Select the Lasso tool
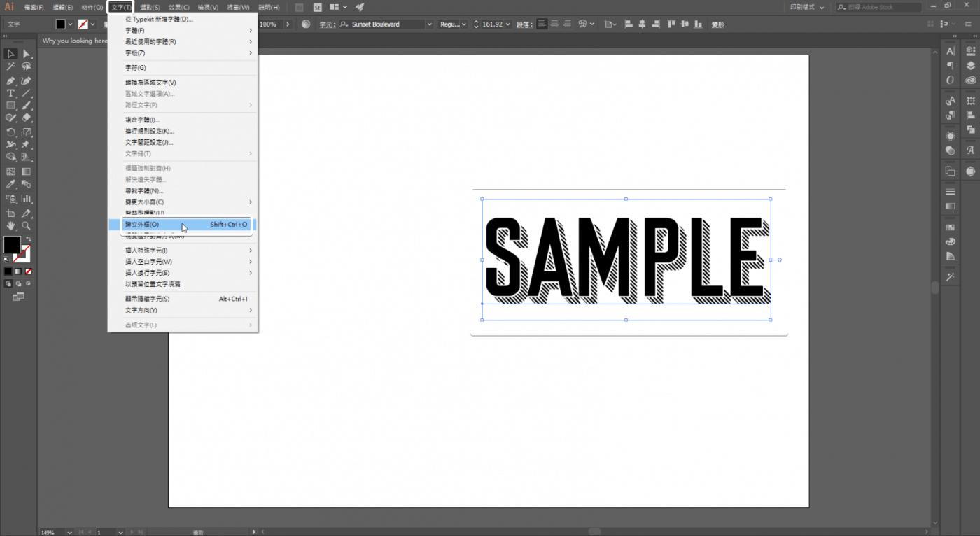 point(26,67)
